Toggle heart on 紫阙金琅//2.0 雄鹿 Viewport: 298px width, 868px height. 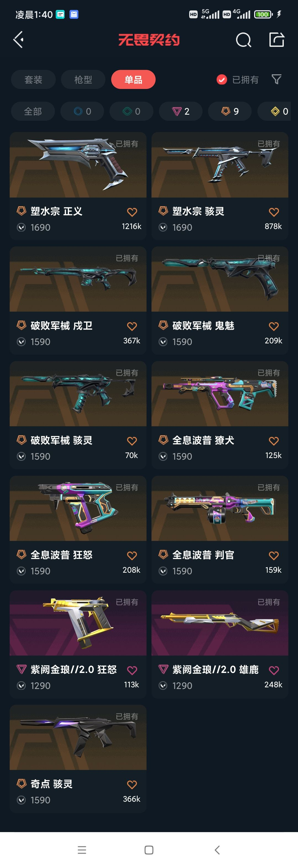274,670
